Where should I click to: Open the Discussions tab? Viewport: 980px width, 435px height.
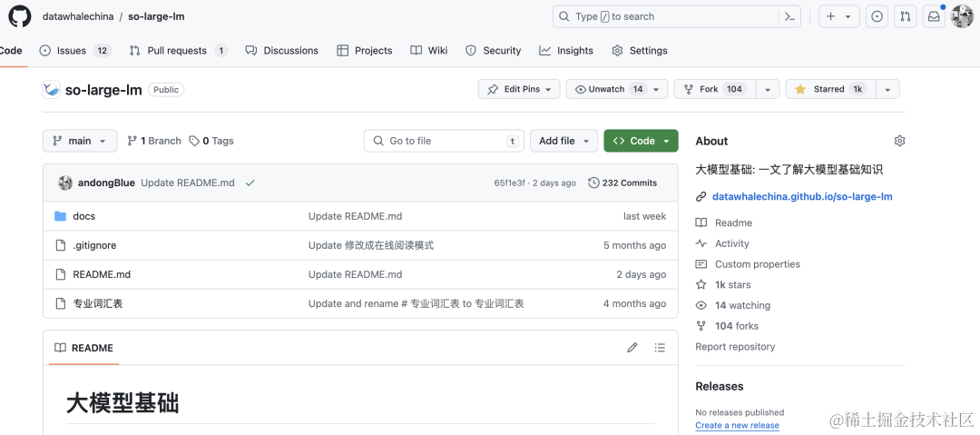pos(282,51)
